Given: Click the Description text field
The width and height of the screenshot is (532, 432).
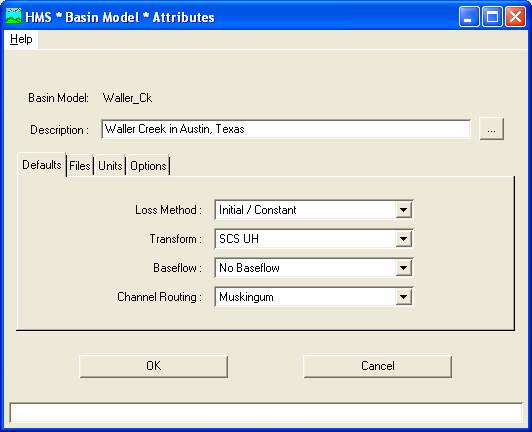Looking at the screenshot, I should [286, 129].
